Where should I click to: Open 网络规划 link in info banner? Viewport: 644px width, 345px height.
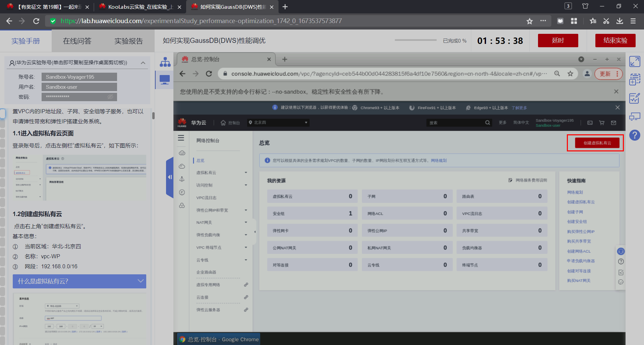[439, 160]
